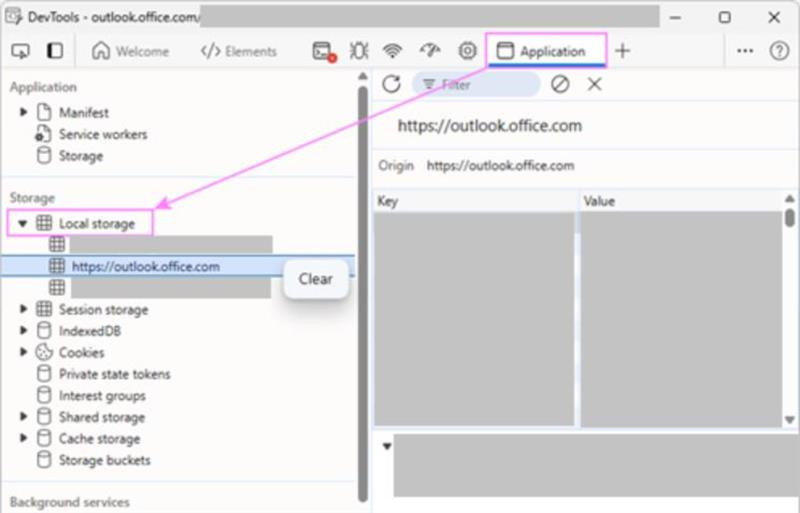Viewport: 800px width, 513px height.
Task: Click the Background services heading
Action: (69, 502)
